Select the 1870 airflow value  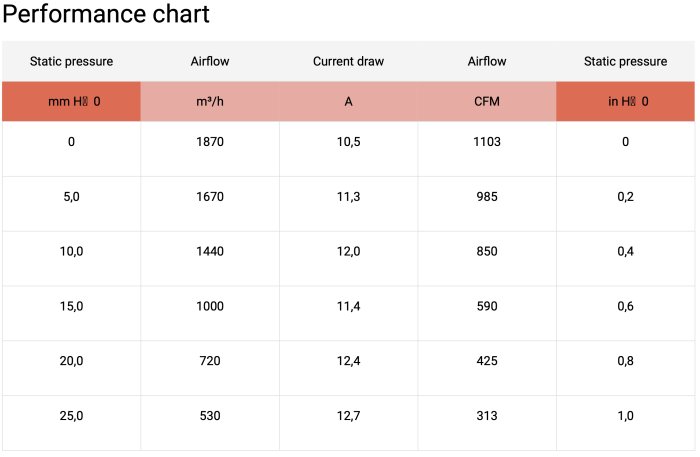click(x=210, y=142)
